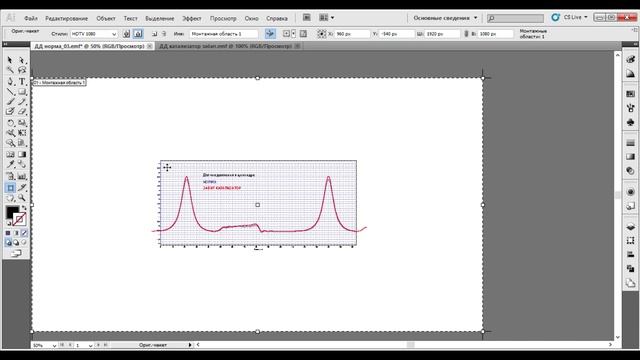Select the Rectangle tool
640x360 pixels.
pos(22,91)
